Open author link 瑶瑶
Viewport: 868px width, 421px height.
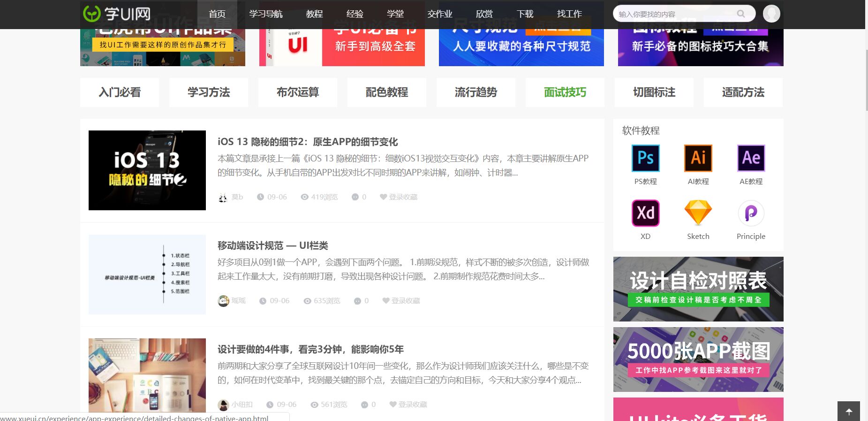coord(239,301)
